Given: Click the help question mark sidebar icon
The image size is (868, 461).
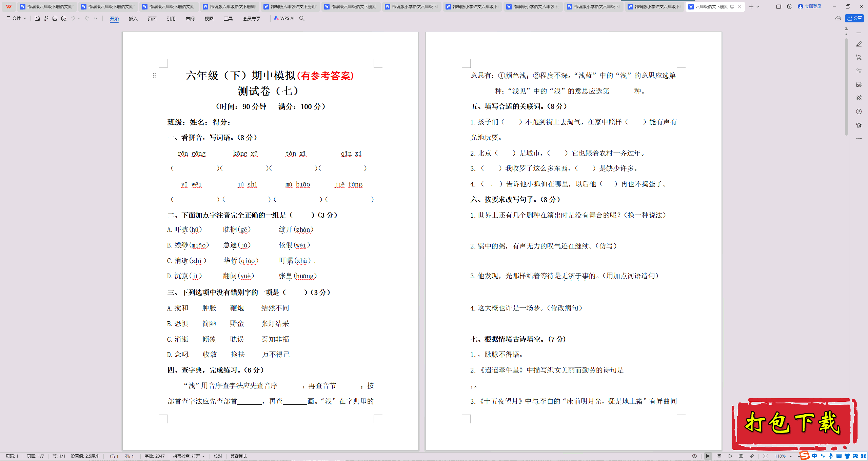Looking at the screenshot, I should 859,112.
